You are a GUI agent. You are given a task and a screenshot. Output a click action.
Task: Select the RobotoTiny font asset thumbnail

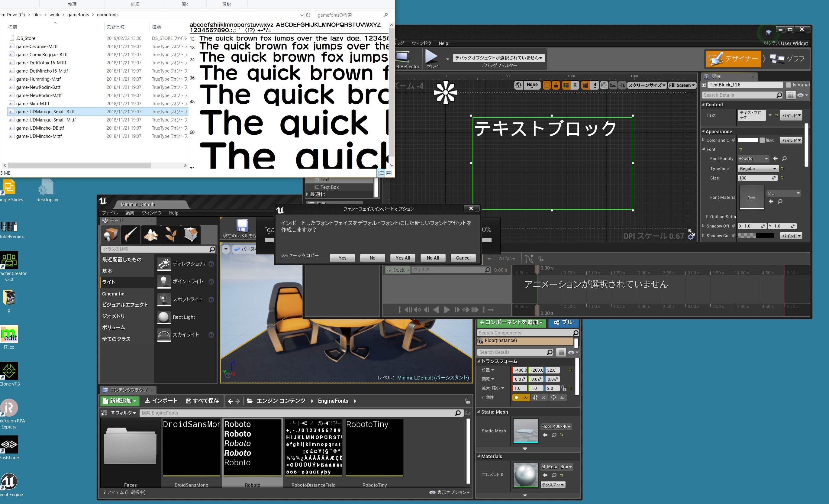tap(374, 447)
